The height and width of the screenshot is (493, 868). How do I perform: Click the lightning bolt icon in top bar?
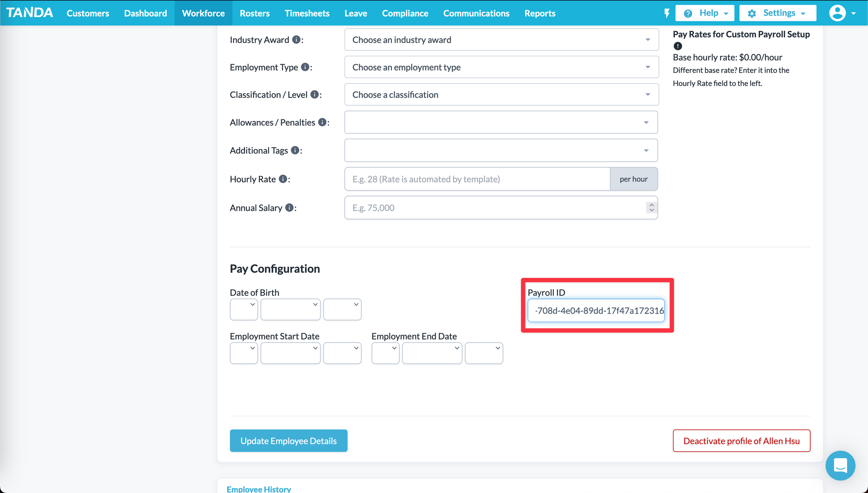click(667, 13)
